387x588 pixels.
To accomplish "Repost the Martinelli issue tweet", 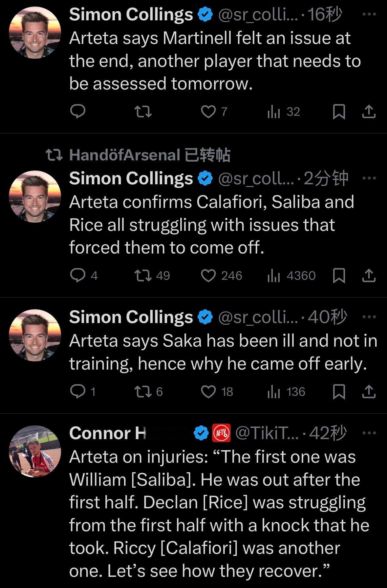I will point(143,112).
